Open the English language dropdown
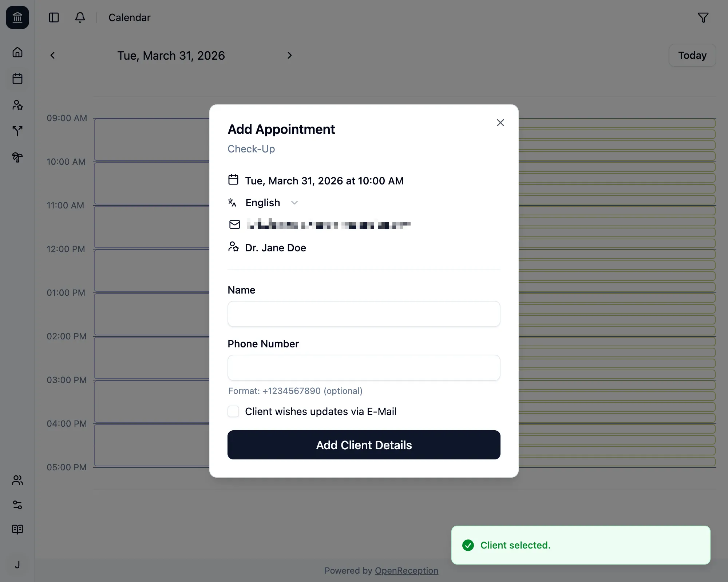 coord(271,203)
